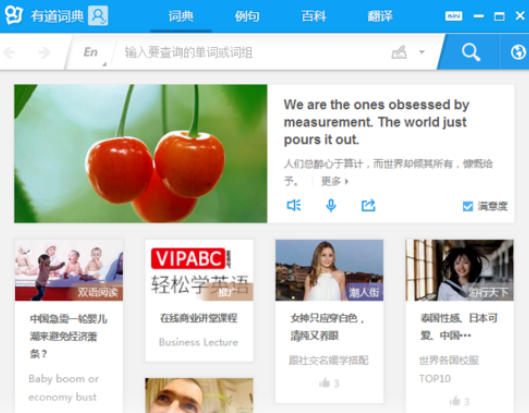Go forward with the right arrow
This screenshot has height=413, width=529.
point(44,53)
